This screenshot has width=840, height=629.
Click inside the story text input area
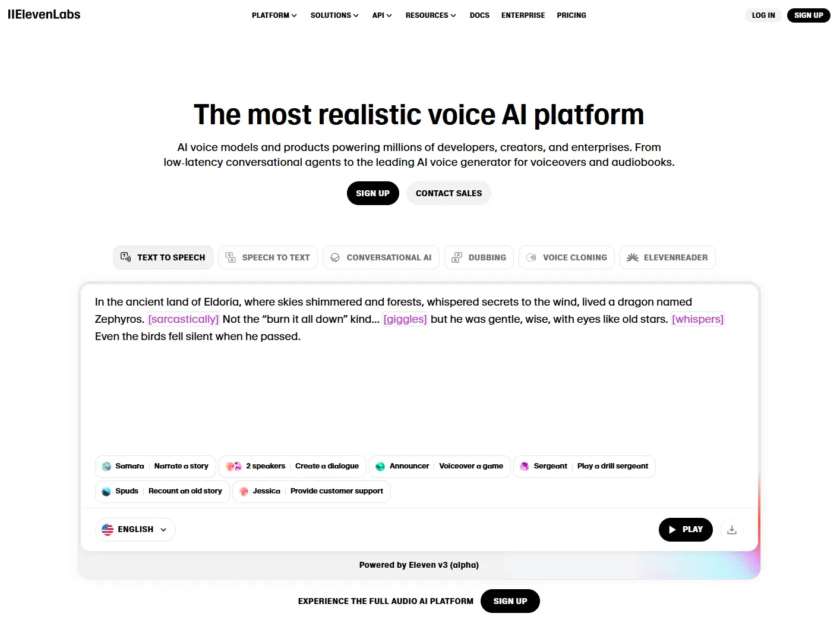point(419,392)
